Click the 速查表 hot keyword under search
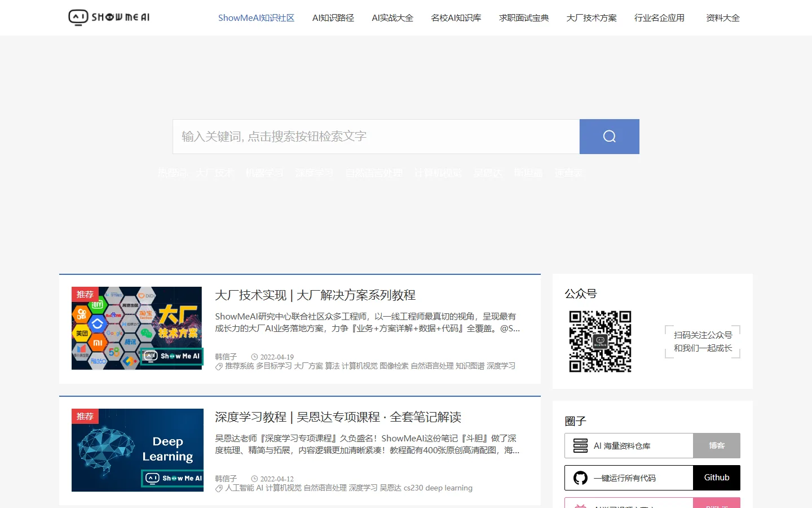Screen dimensions: 812x508 coord(568,173)
